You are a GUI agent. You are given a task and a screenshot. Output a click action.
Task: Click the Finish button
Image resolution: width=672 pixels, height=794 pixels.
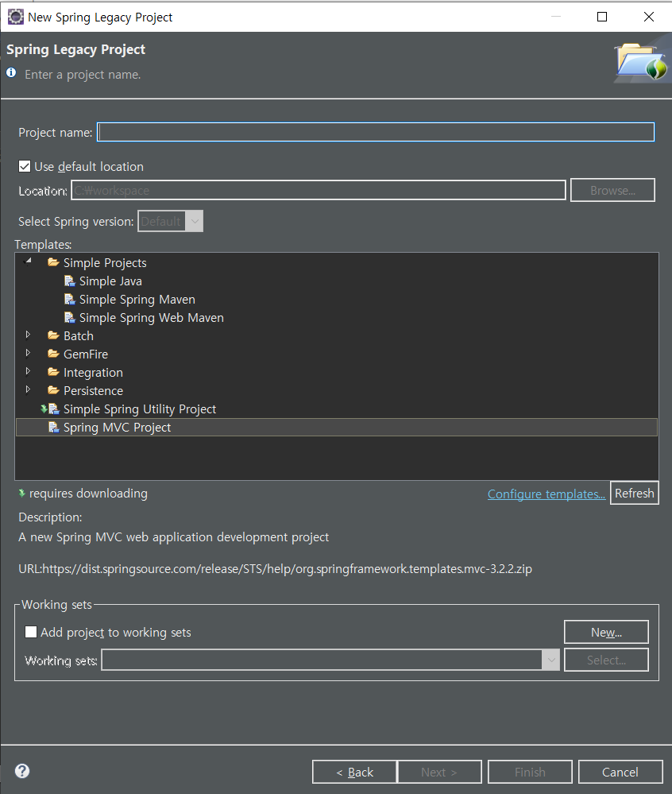coord(530,772)
